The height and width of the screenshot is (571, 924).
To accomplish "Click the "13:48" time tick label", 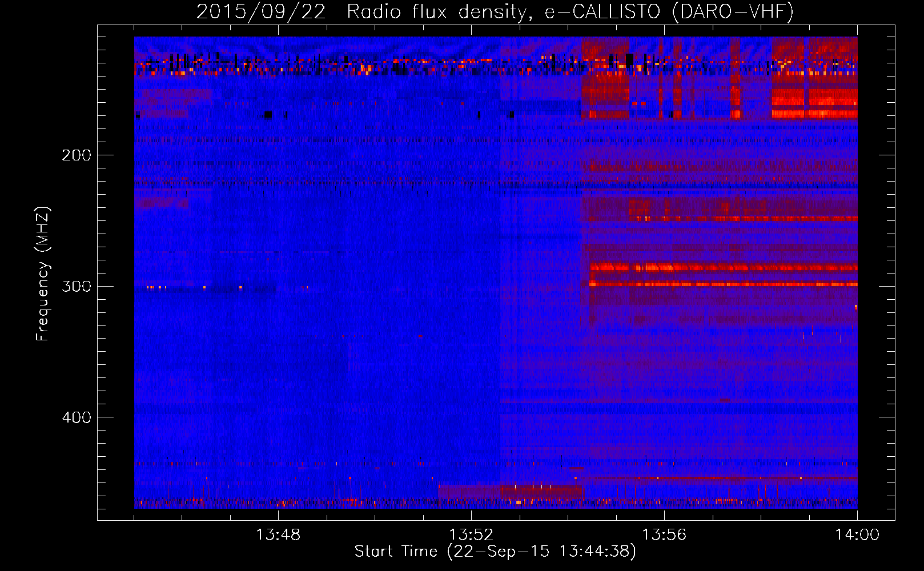I will click(278, 535).
